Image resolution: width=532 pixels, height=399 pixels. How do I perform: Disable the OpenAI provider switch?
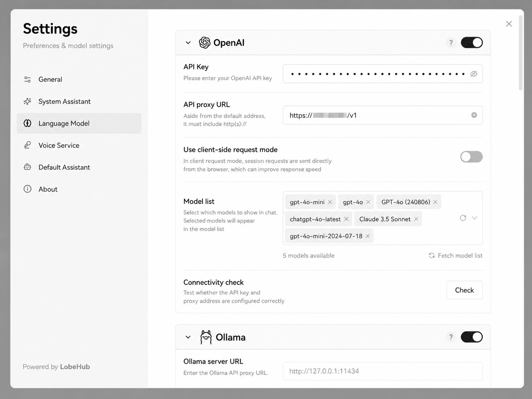coord(472,43)
